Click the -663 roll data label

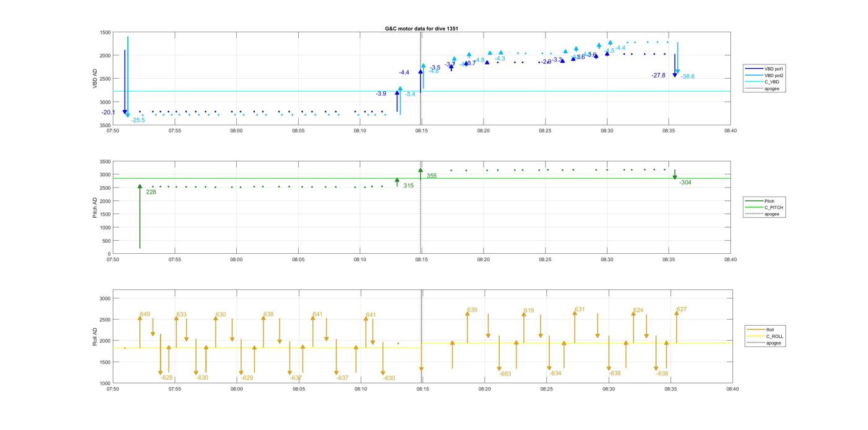pyautogui.click(x=505, y=374)
